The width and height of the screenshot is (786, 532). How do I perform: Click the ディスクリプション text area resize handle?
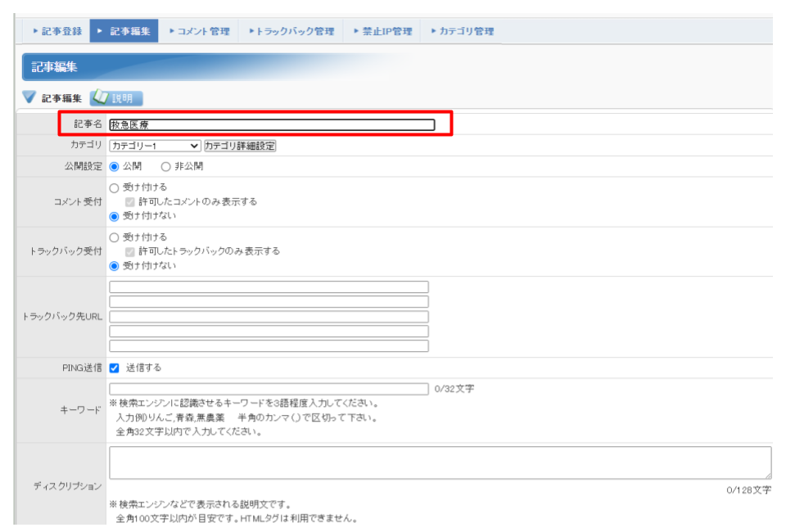(x=767, y=476)
